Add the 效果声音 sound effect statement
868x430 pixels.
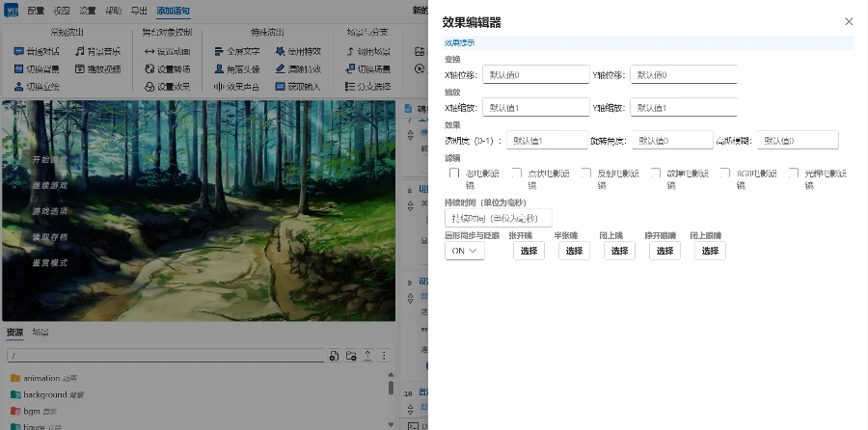click(237, 87)
